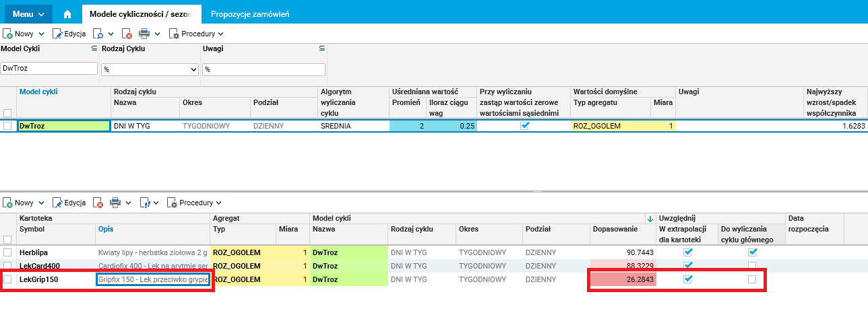The width and height of the screenshot is (868, 313).
Task: Tick the DwTroz row selection checkbox
Action: tap(7, 126)
